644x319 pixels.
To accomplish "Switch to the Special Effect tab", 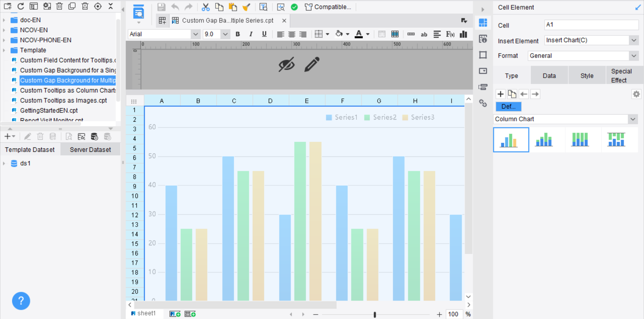I will (x=625, y=76).
